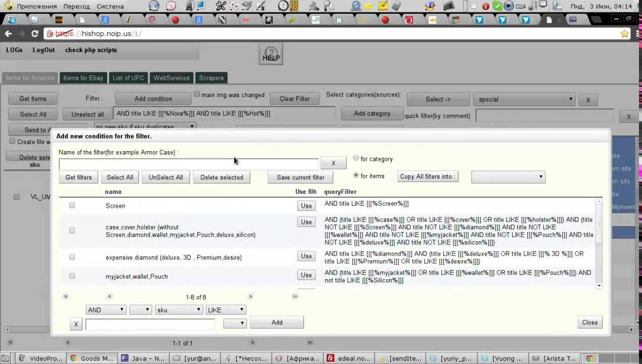Screen dimensions: 642x364
Task: Tick the 'main img was changed' checkbox
Action: [197, 94]
